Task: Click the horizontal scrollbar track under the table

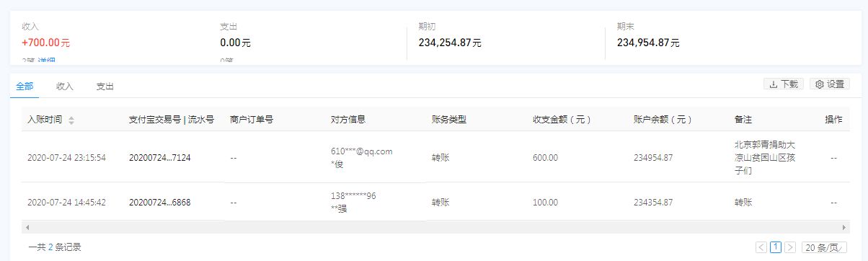Action: 434,227
